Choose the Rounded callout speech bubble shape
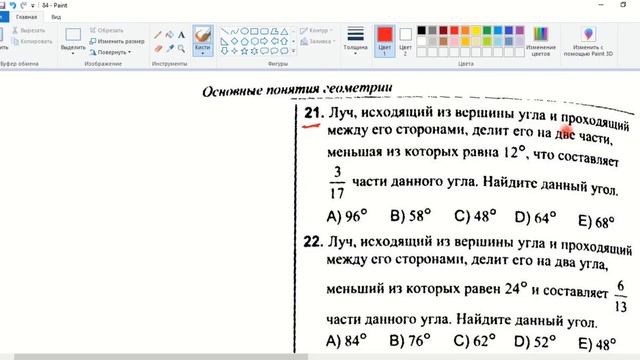The height and width of the screenshot is (360, 640). pos(264,51)
